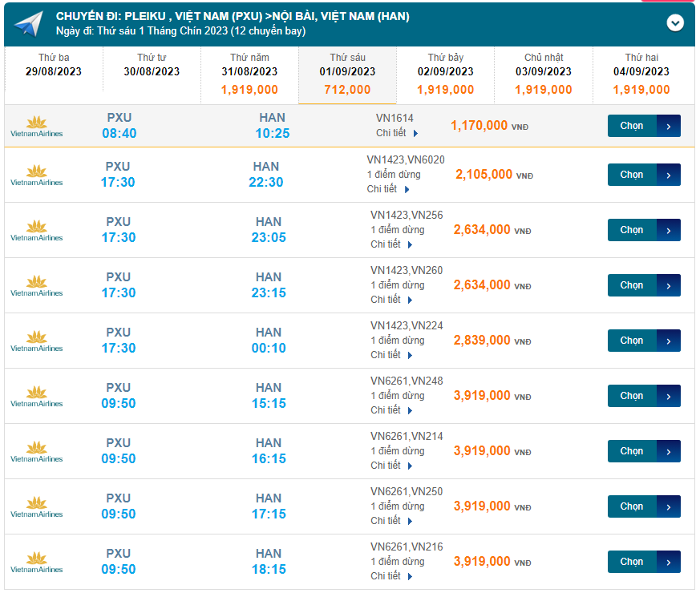Viewport: 700px width, 597px height.
Task: Expand Chi tiết for flight VN1614
Action: tap(397, 134)
